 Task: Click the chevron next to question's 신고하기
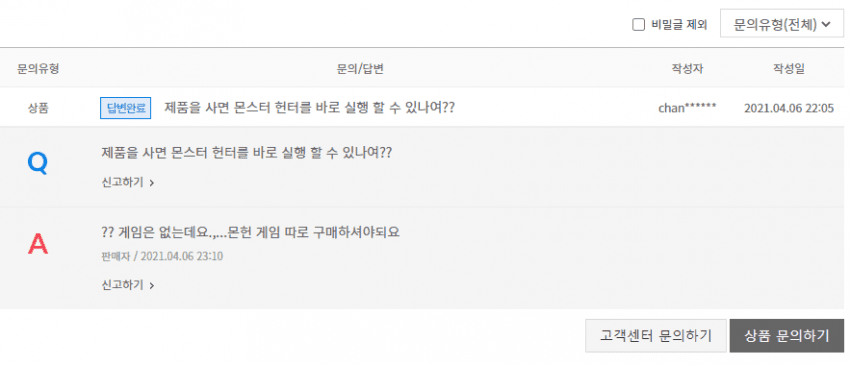(x=152, y=183)
